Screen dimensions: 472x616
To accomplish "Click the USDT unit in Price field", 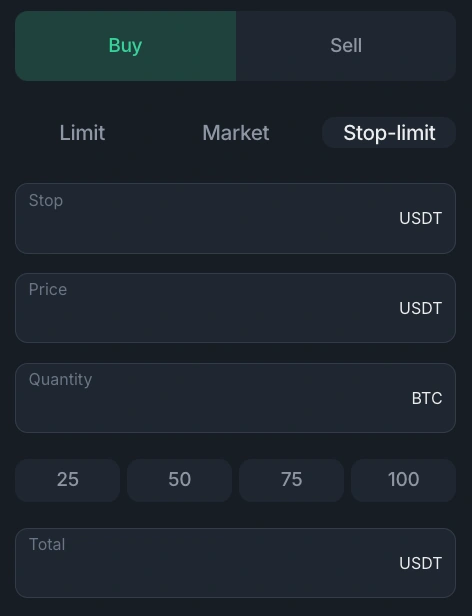I will coord(421,308).
